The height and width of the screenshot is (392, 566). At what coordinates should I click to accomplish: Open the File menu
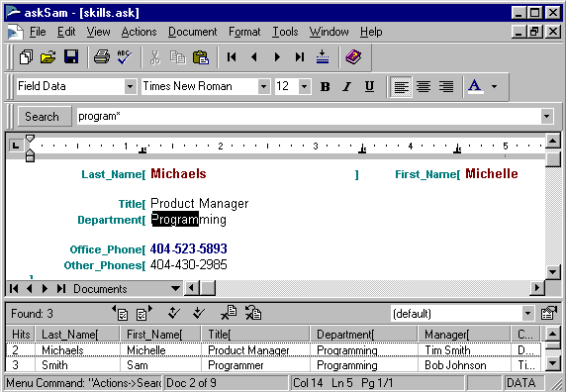click(38, 32)
